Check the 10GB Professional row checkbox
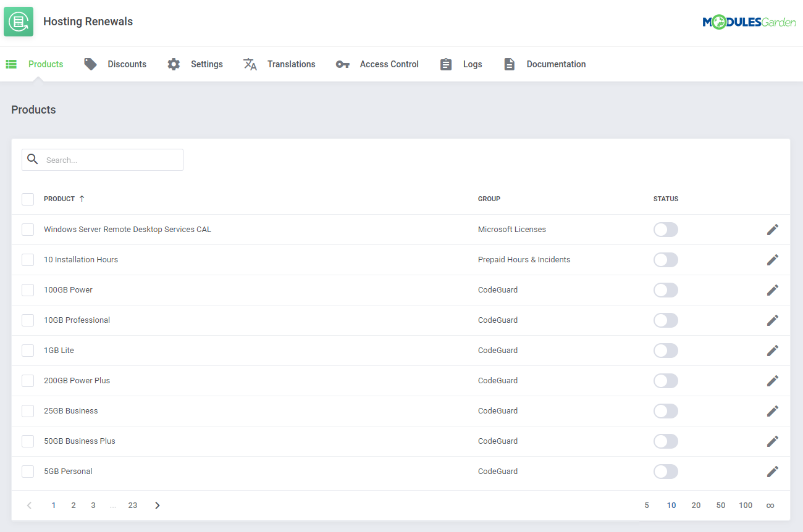This screenshot has height=532, width=803. pos(28,320)
